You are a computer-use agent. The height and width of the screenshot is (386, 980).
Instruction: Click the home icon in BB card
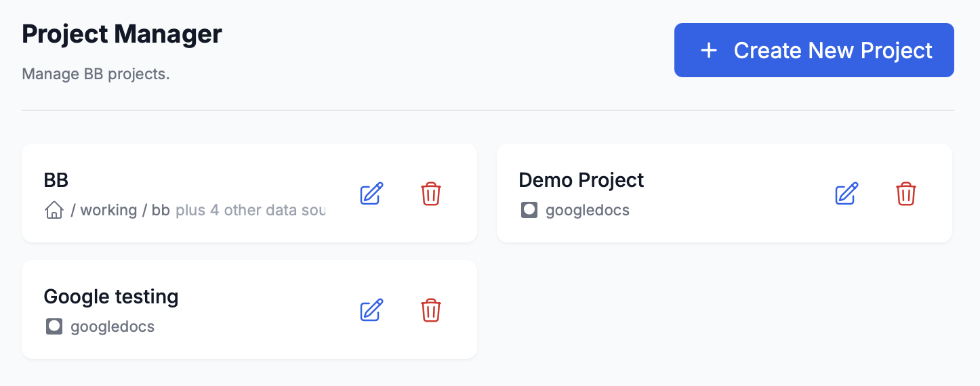tap(54, 211)
